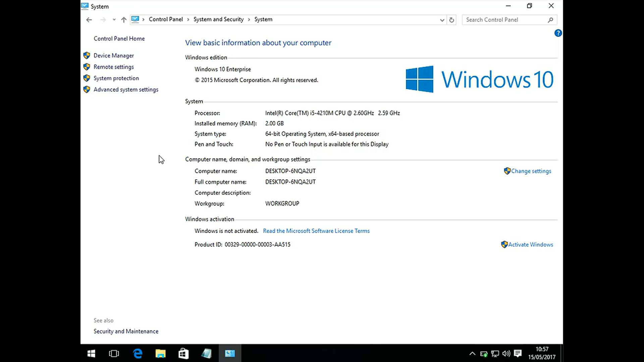
Task: Click the shield icon next to Activate Windows
Action: click(504, 244)
